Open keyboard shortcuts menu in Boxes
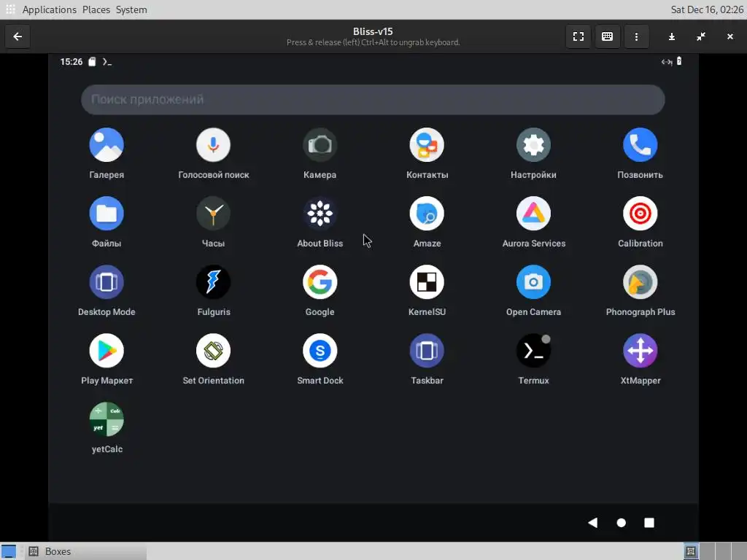Viewport: 747px width, 560px height. click(607, 36)
